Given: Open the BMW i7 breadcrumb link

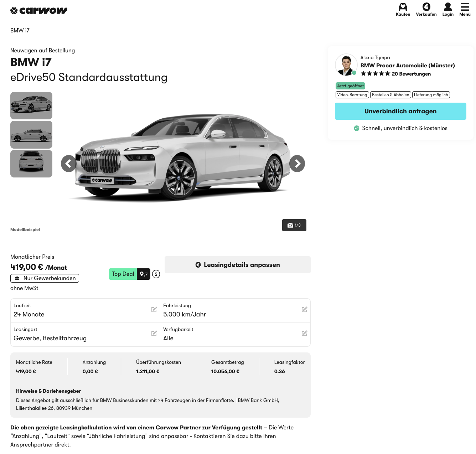Looking at the screenshot, I should [20, 31].
